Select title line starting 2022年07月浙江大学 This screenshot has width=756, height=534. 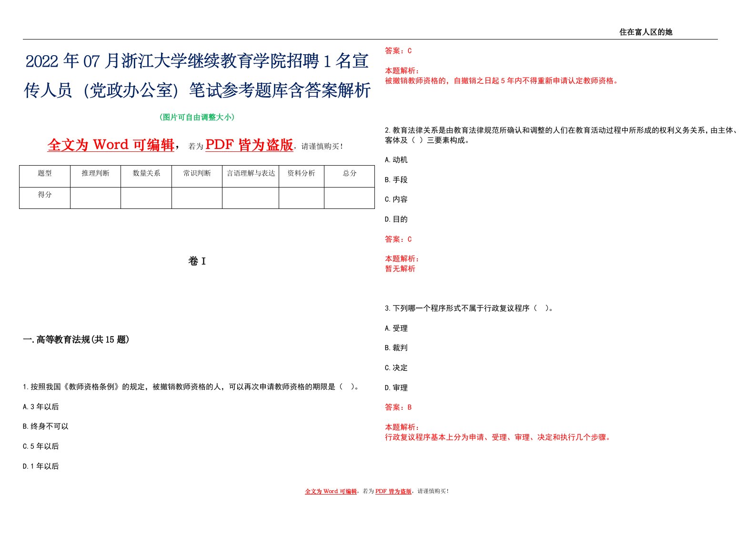tap(197, 61)
